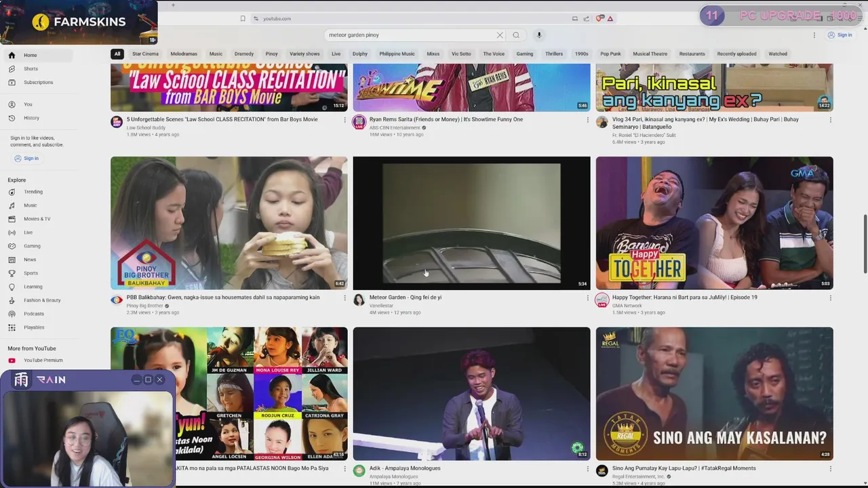Open Pinoy Big Brother channel avatar
The image size is (868, 488).
[117, 300]
